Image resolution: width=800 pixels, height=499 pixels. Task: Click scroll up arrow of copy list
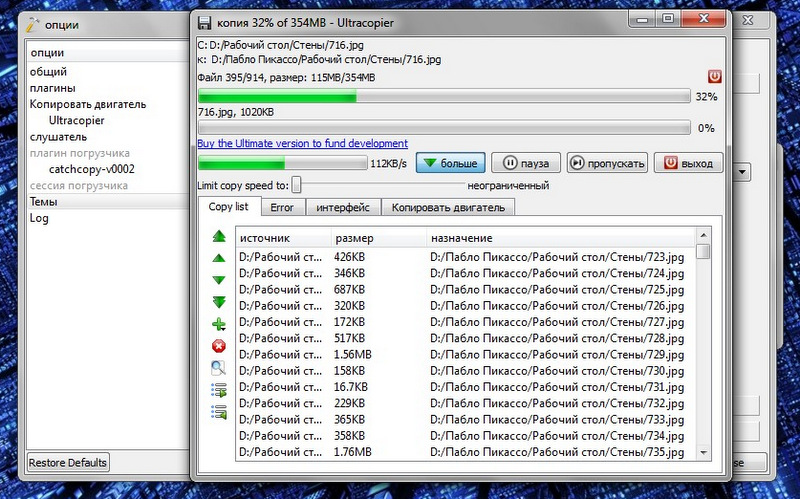pos(704,235)
